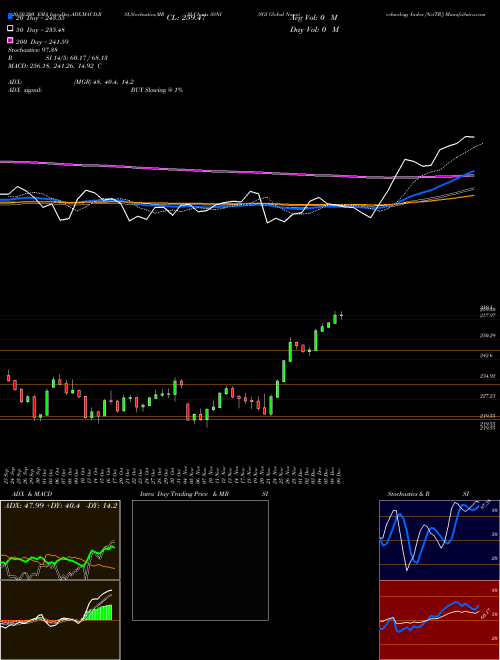Click the 'BUY Slowing @ 1%' signal text
Image resolution: width=500 pixels, height=660 pixels.
(157, 90)
